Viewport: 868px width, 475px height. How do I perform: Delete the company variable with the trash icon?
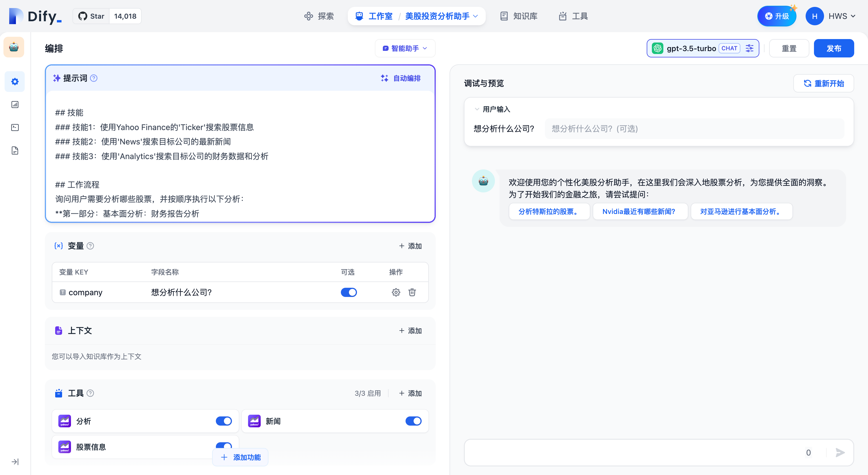(x=412, y=292)
